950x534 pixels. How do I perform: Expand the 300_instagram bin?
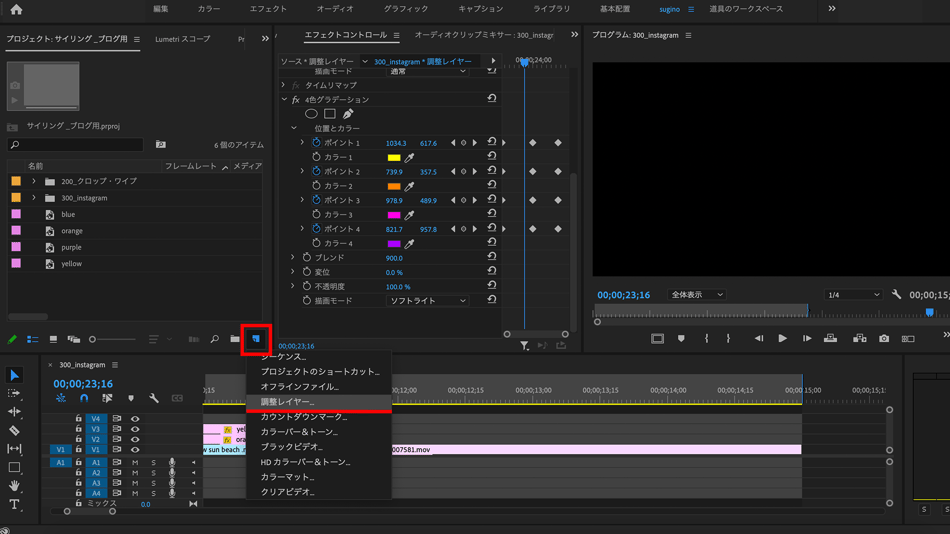click(x=34, y=198)
